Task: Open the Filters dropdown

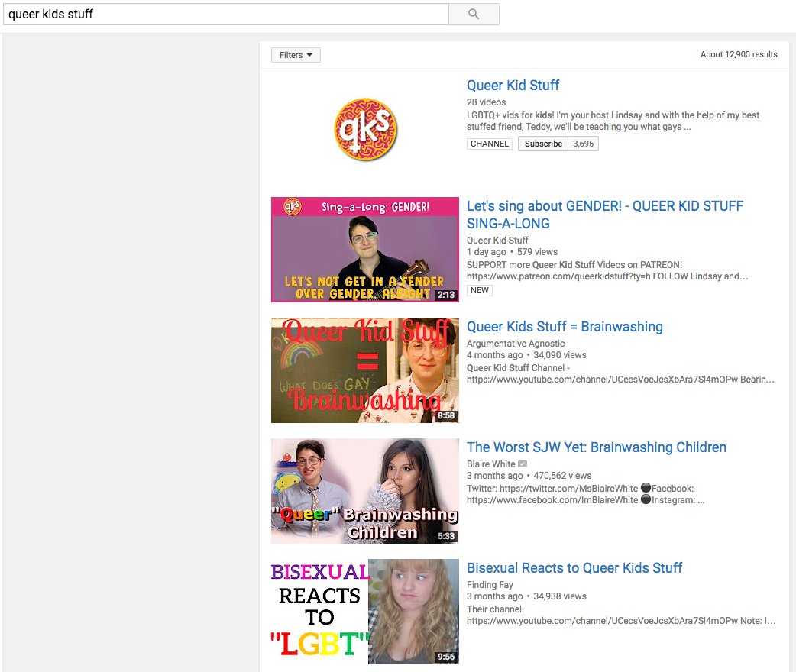Action: 296,55
